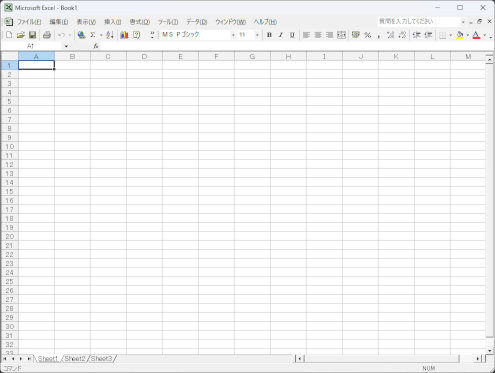The width and height of the screenshot is (495, 373).
Task: Expand font color dropdown arrow
Action: point(485,35)
